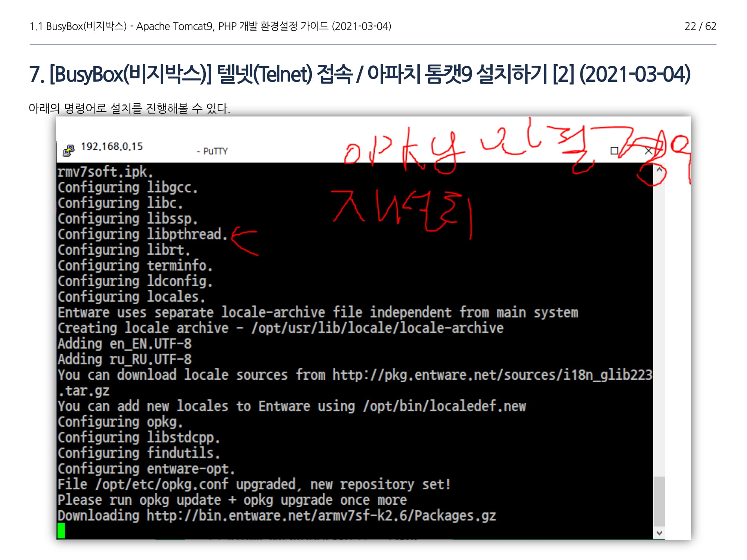Click the section 7 Telnet heading
The width and height of the screenshot is (747, 560).
point(359,74)
